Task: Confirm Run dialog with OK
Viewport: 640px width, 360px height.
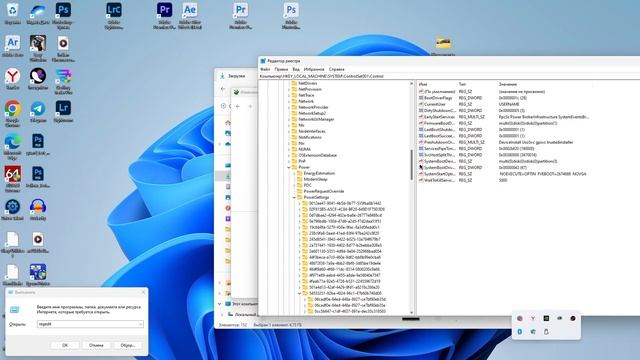Action: (x=65, y=345)
